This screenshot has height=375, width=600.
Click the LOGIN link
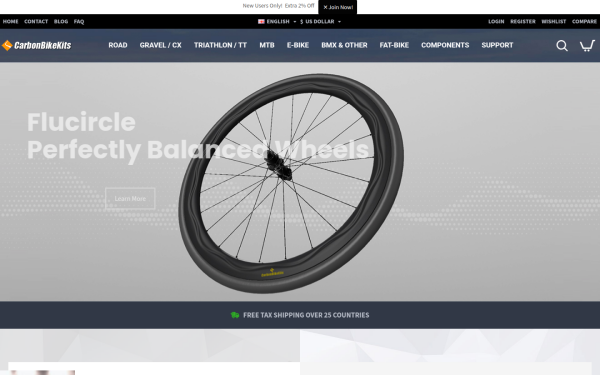click(496, 21)
